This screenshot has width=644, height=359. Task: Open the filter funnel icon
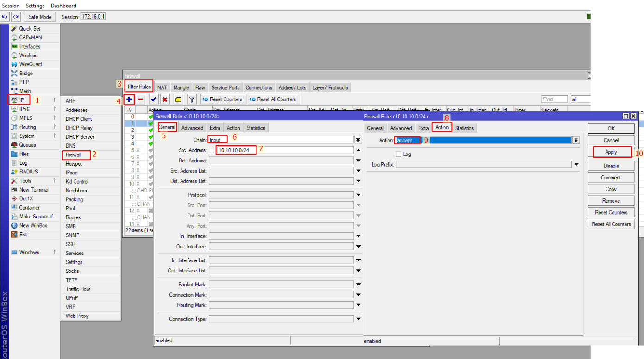coord(192,99)
